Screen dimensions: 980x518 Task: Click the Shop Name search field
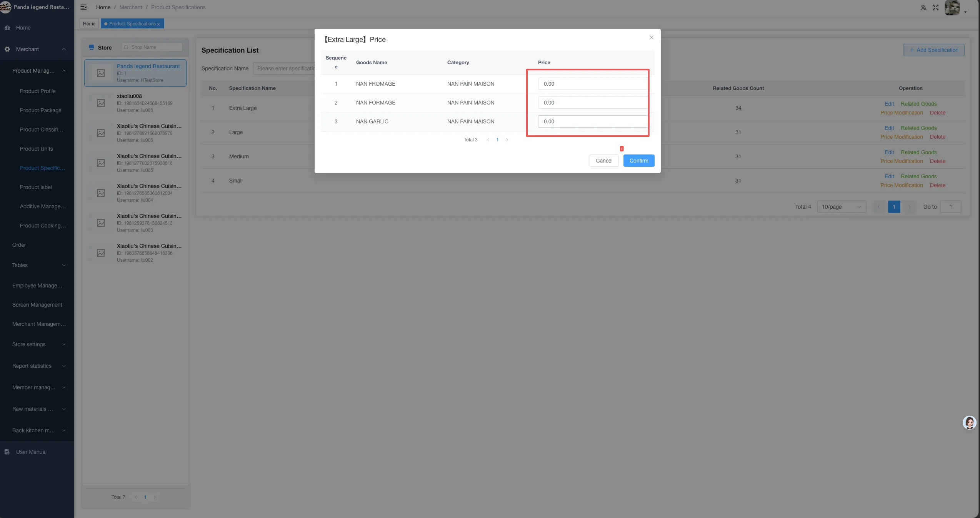click(152, 47)
